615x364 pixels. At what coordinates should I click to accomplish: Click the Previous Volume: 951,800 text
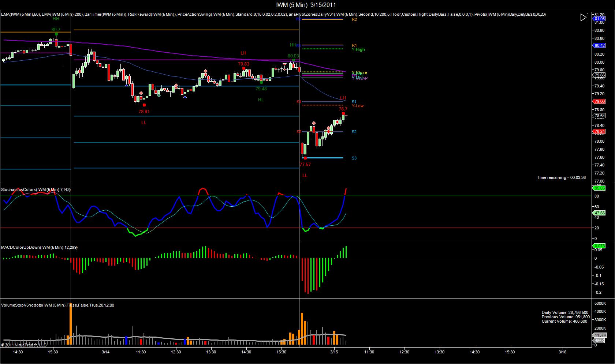[566, 317]
